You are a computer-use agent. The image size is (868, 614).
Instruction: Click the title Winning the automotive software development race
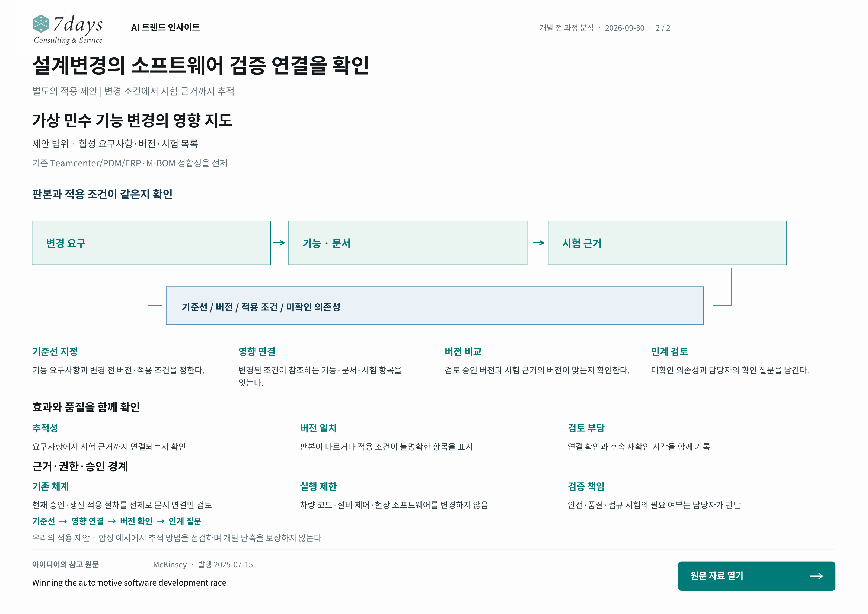[x=129, y=583]
